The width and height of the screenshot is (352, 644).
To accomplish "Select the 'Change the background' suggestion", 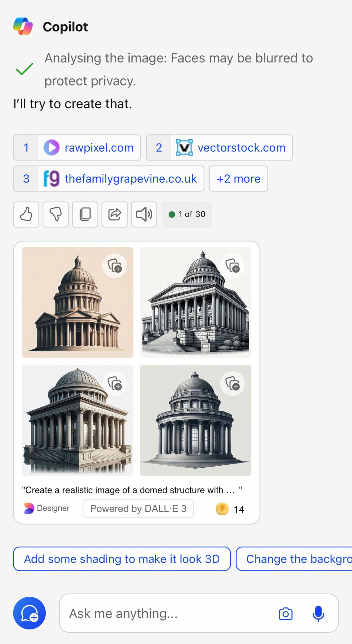I will click(x=294, y=559).
